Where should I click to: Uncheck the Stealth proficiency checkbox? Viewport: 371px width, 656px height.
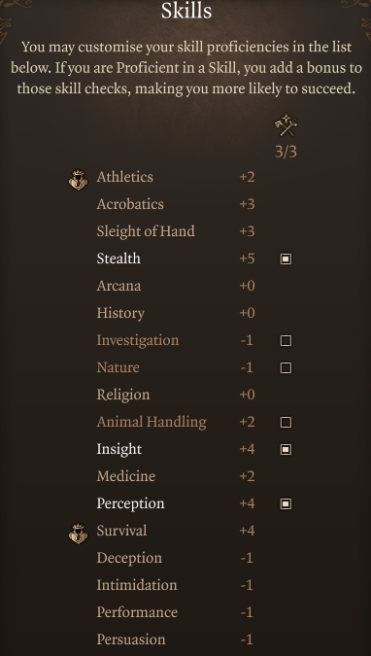point(286,259)
